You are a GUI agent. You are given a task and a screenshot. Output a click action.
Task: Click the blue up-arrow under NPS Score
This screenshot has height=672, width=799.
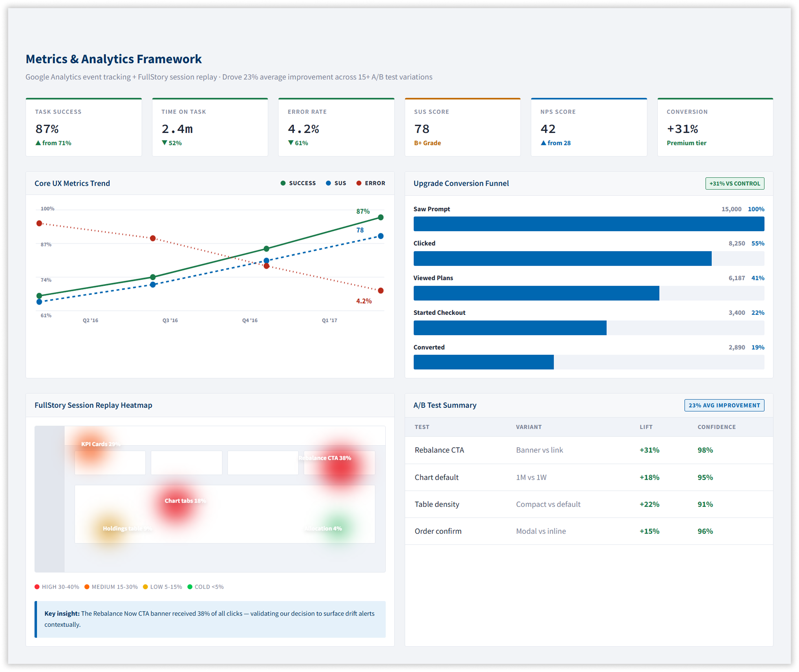pos(543,143)
